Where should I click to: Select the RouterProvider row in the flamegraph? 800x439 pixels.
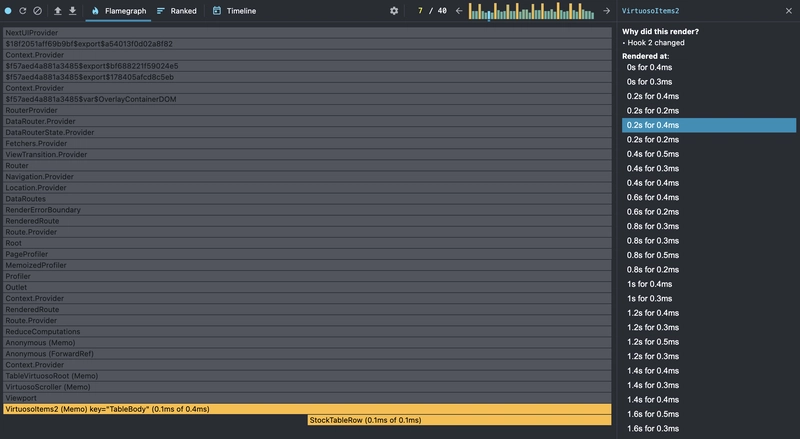307,110
